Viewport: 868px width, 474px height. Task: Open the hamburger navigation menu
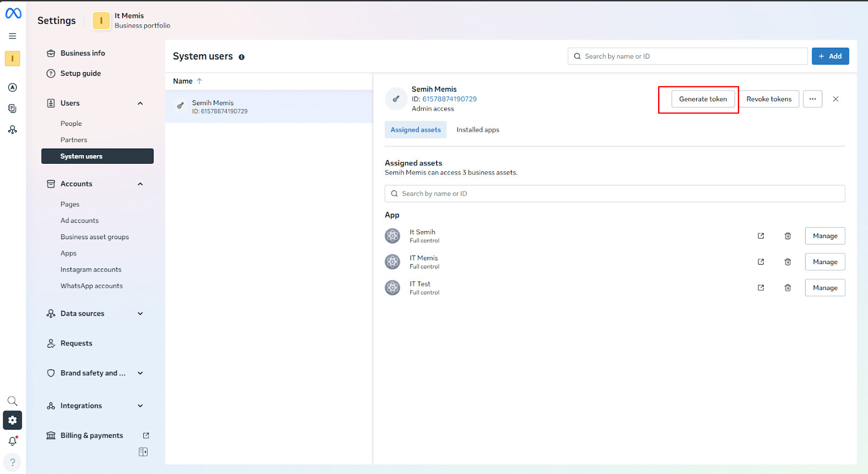tap(12, 36)
